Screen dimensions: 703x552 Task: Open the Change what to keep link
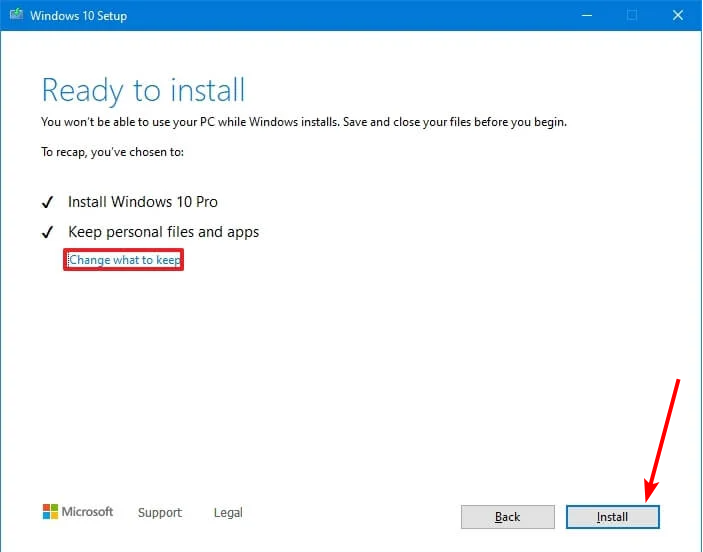click(x=124, y=260)
